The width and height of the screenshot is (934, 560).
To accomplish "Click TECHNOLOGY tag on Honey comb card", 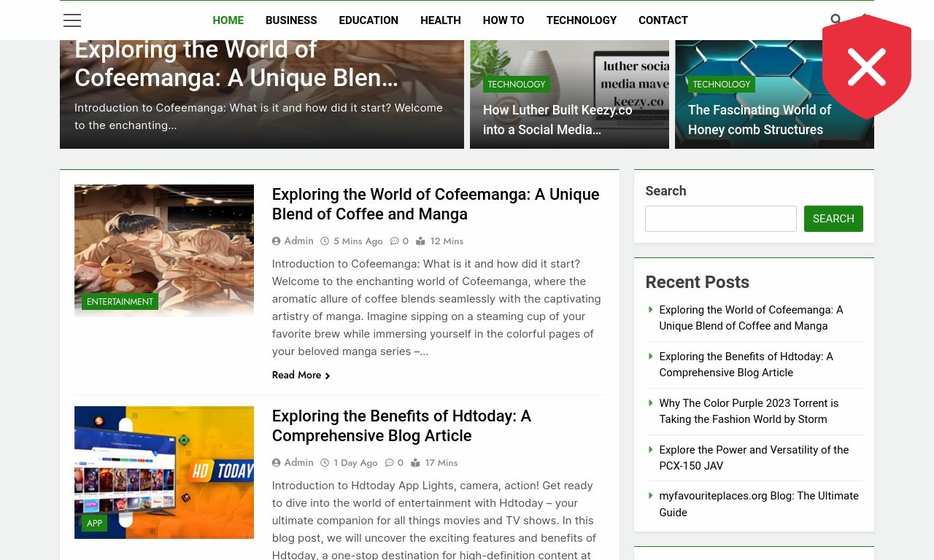I will (722, 85).
